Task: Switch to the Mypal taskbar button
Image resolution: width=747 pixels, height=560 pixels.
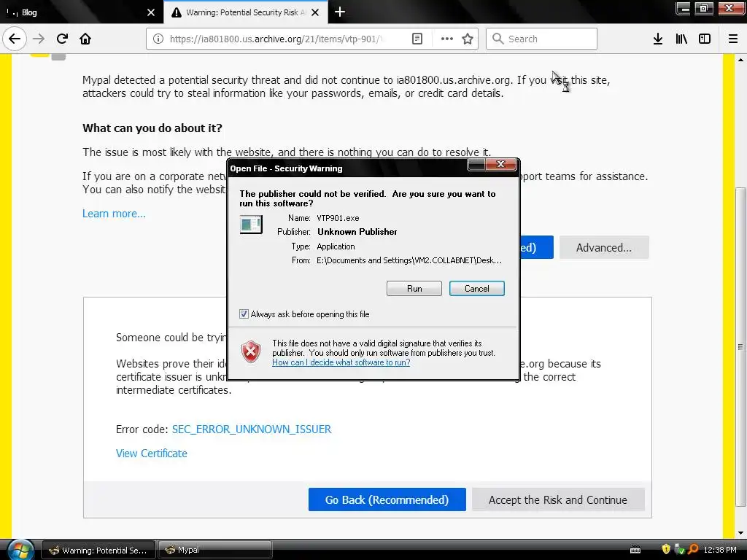Action: pos(214,550)
